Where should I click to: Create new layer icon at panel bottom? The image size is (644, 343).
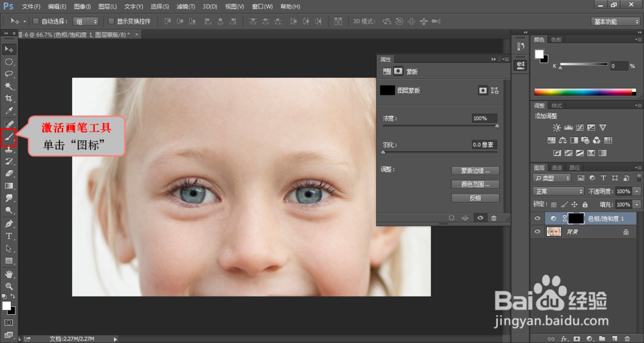(614, 339)
